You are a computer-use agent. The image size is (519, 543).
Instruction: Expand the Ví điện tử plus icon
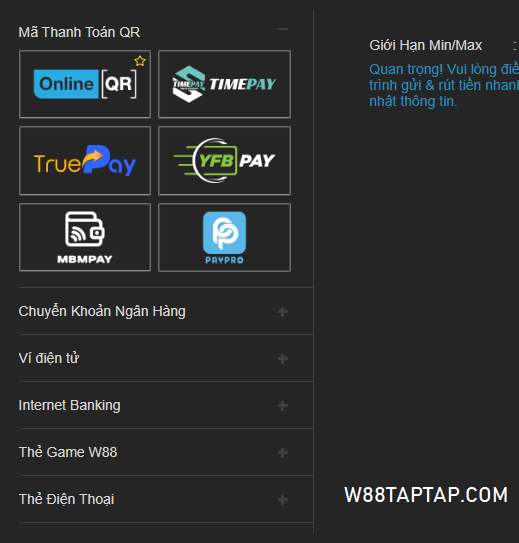point(283,359)
